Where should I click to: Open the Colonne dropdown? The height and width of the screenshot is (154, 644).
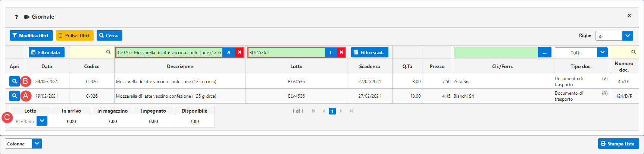(37, 144)
